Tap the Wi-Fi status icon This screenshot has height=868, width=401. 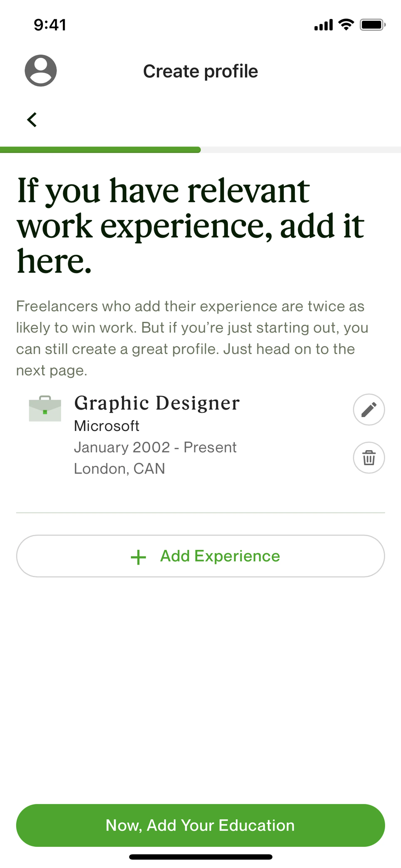(x=346, y=25)
